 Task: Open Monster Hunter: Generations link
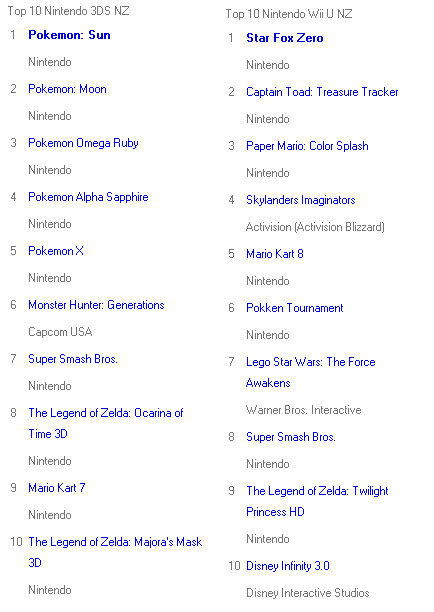pyautogui.click(x=96, y=305)
